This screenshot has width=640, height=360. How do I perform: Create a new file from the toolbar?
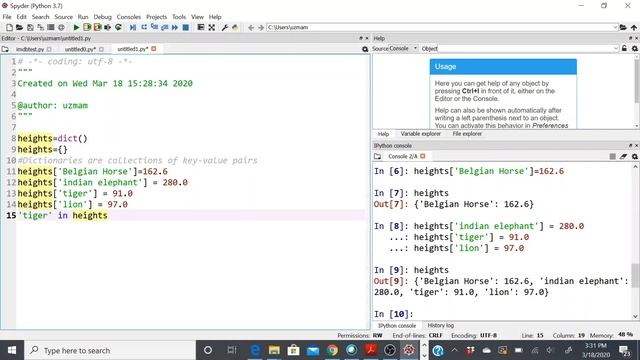pyautogui.click(x=9, y=27)
